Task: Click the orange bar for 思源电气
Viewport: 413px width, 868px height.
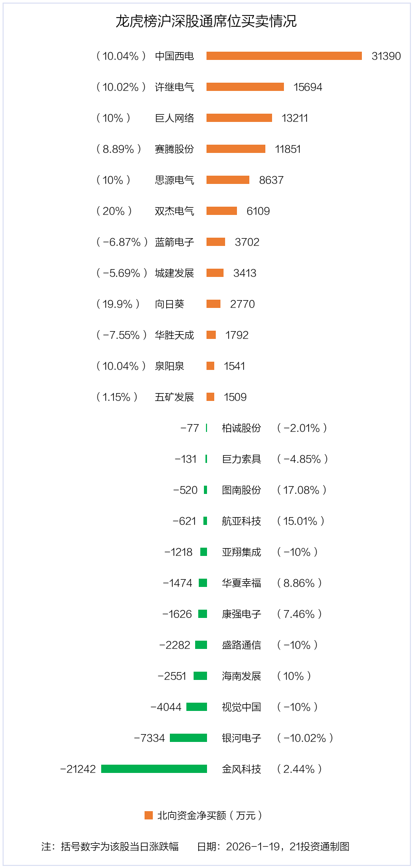Action: click(x=228, y=180)
